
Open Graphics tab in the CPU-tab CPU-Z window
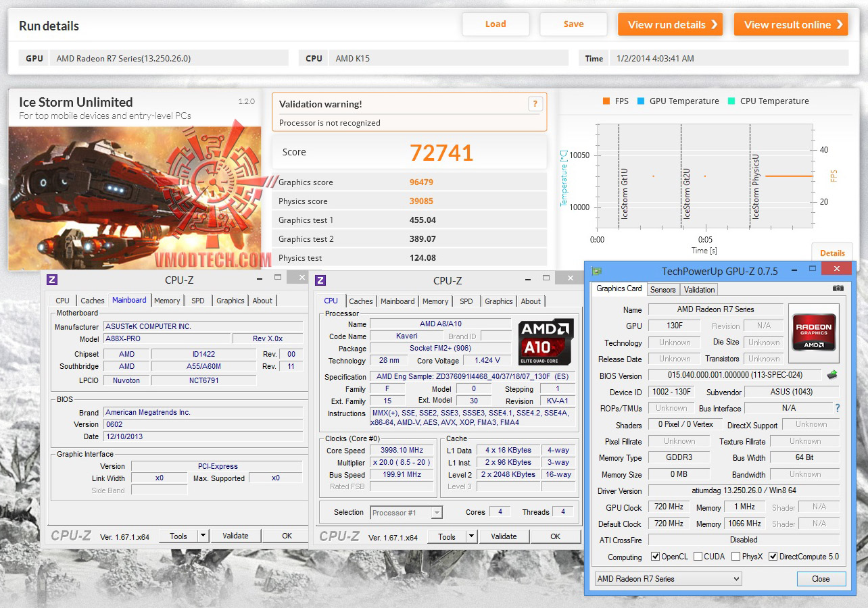[x=499, y=301]
